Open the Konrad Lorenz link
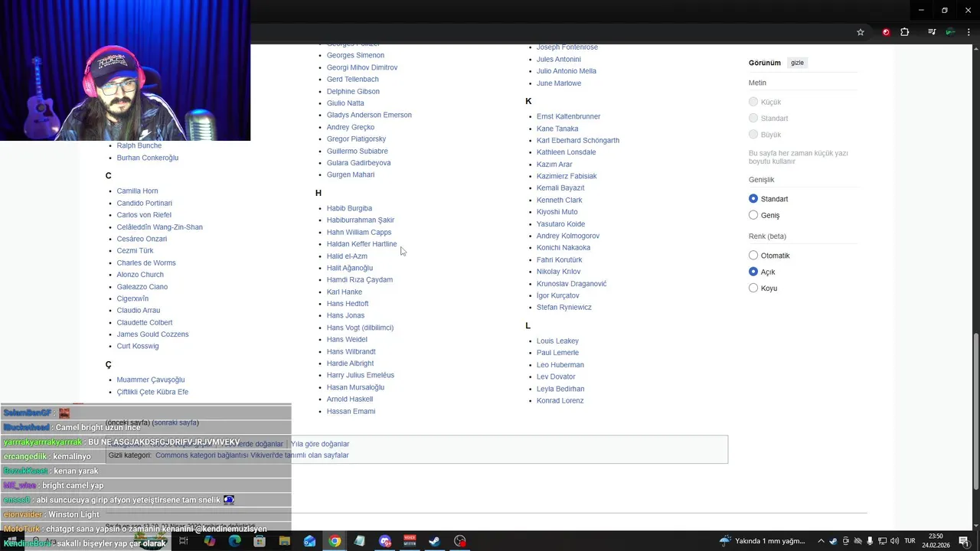The height and width of the screenshot is (551, 980). pyautogui.click(x=560, y=400)
